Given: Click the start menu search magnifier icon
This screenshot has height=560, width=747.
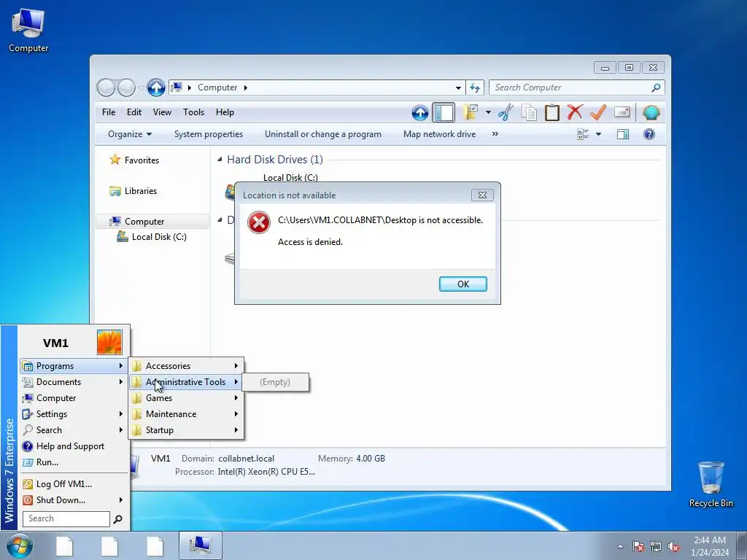Looking at the screenshot, I should point(117,519).
